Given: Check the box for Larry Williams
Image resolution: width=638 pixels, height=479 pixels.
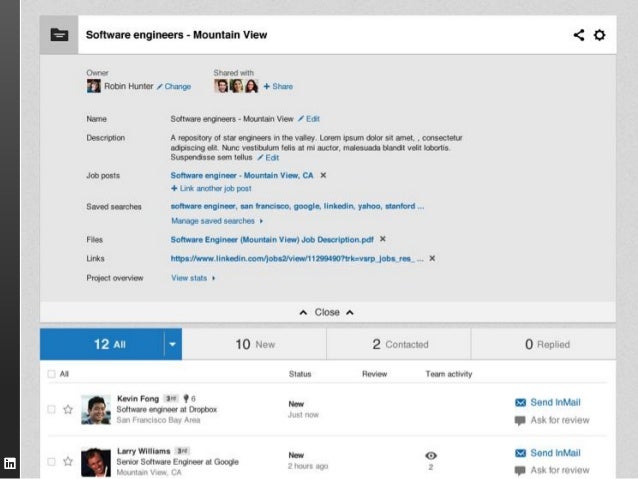Looking at the screenshot, I should pyautogui.click(x=51, y=463).
